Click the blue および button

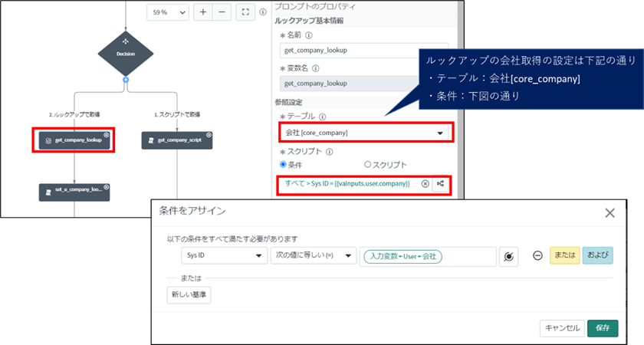597,255
